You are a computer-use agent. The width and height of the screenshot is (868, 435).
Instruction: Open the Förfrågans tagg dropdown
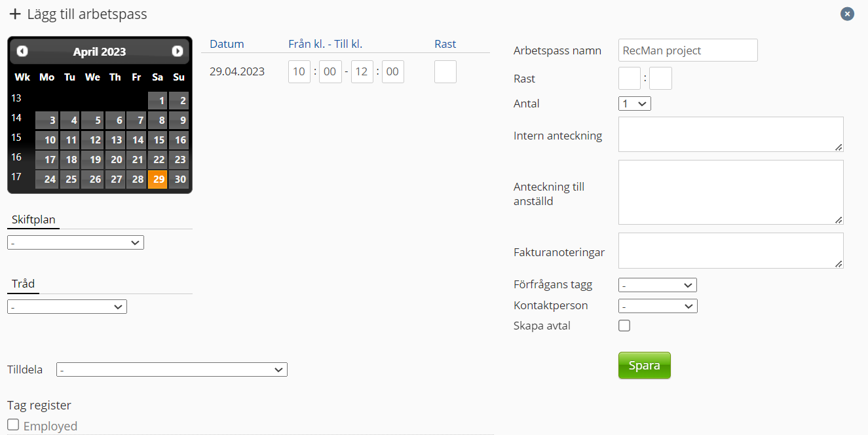(658, 285)
